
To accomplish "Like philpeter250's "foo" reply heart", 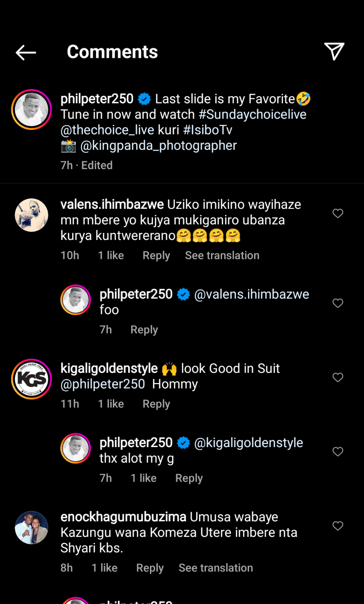I will click(338, 303).
